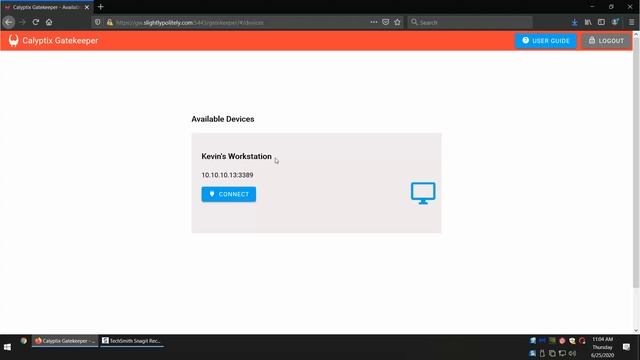Screen dimensions: 640x360
Task: Go back using browser back arrow
Action: click(9, 22)
